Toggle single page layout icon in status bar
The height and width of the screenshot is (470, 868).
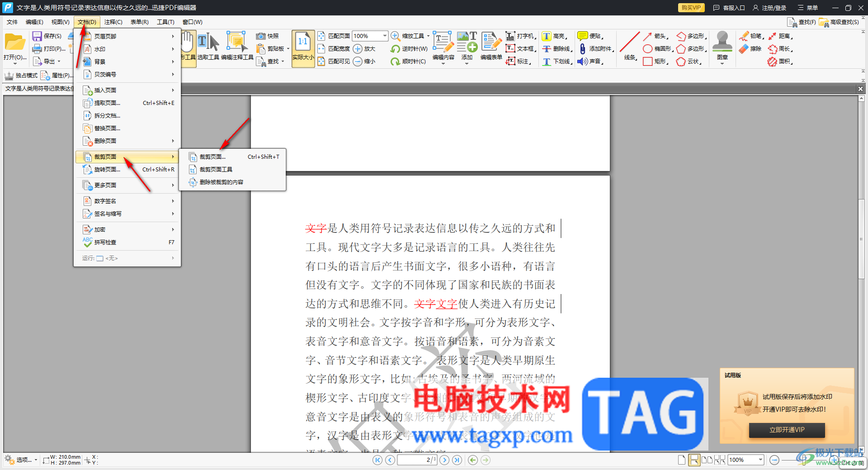[682, 460]
